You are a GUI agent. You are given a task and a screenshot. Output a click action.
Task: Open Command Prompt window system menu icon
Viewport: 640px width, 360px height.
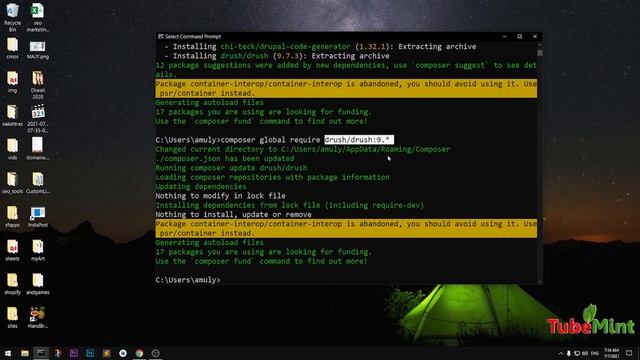point(160,36)
